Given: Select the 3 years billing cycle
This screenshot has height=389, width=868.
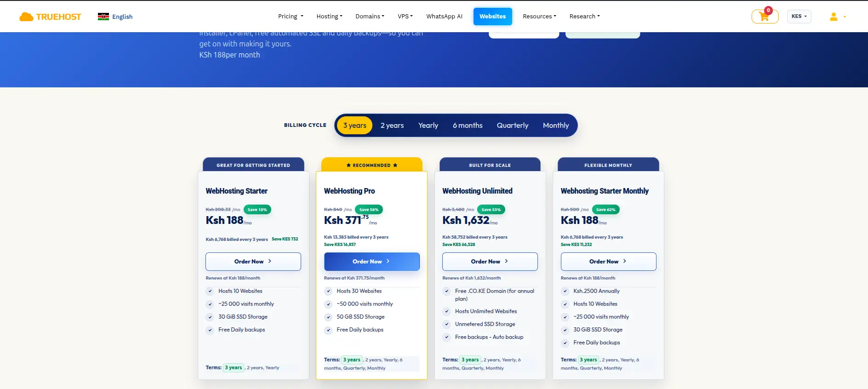Looking at the screenshot, I should click(x=354, y=126).
